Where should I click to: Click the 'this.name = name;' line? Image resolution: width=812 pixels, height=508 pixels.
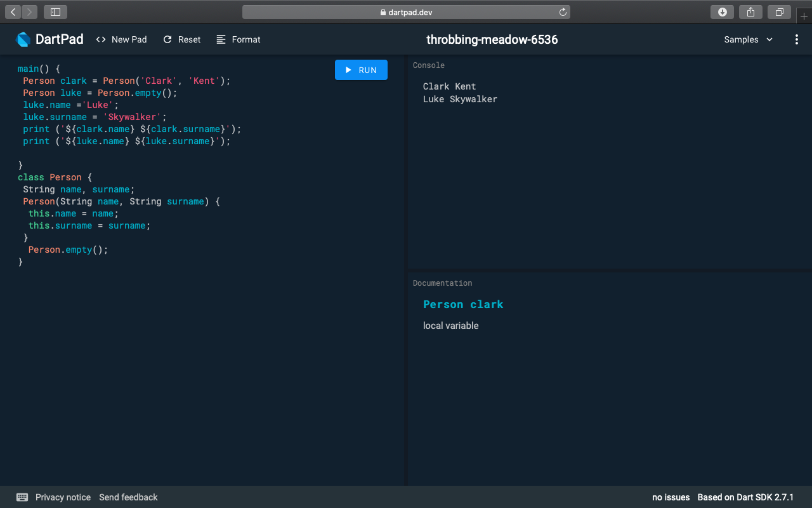pyautogui.click(x=74, y=213)
